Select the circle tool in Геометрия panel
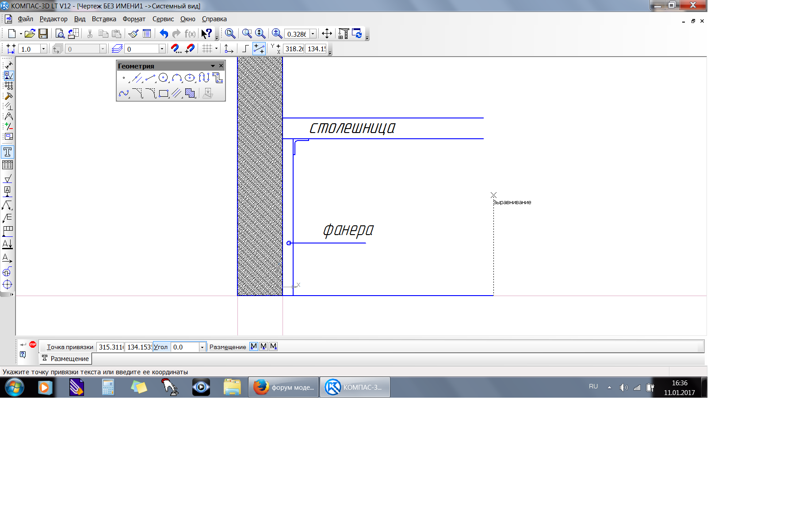Screen dimensions: 787x532 point(163,78)
